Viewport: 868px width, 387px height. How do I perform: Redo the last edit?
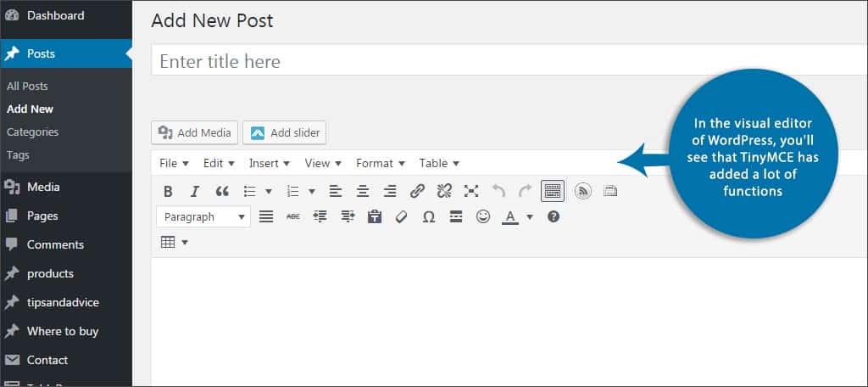(x=525, y=192)
